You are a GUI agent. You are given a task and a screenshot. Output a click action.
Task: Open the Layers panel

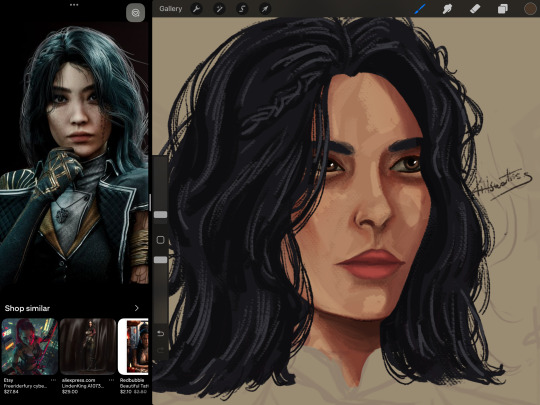[502, 9]
